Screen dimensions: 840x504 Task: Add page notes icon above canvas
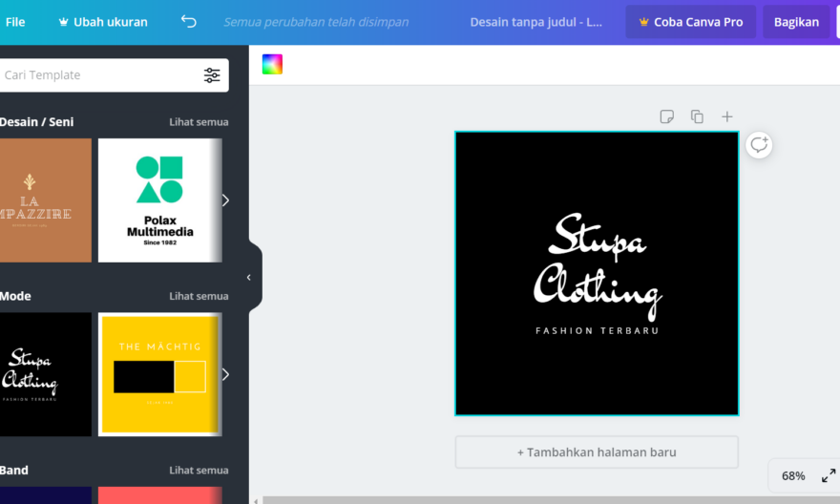[x=666, y=116]
